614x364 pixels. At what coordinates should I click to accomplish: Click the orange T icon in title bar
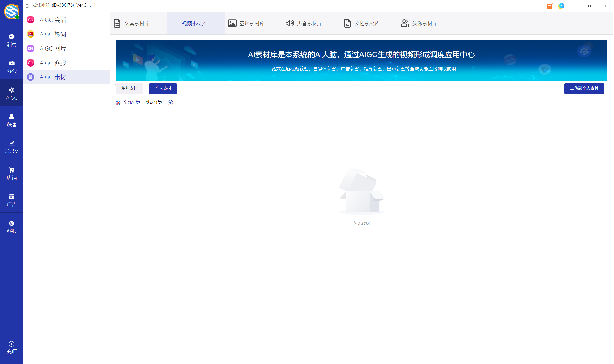(549, 6)
